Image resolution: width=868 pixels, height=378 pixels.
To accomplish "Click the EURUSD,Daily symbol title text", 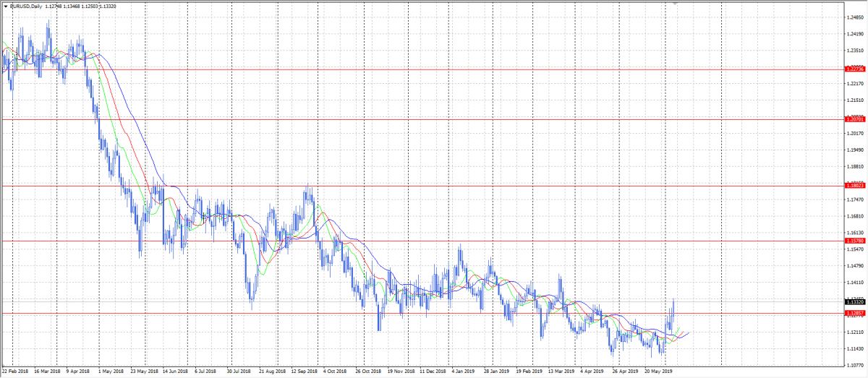I will (26, 7).
